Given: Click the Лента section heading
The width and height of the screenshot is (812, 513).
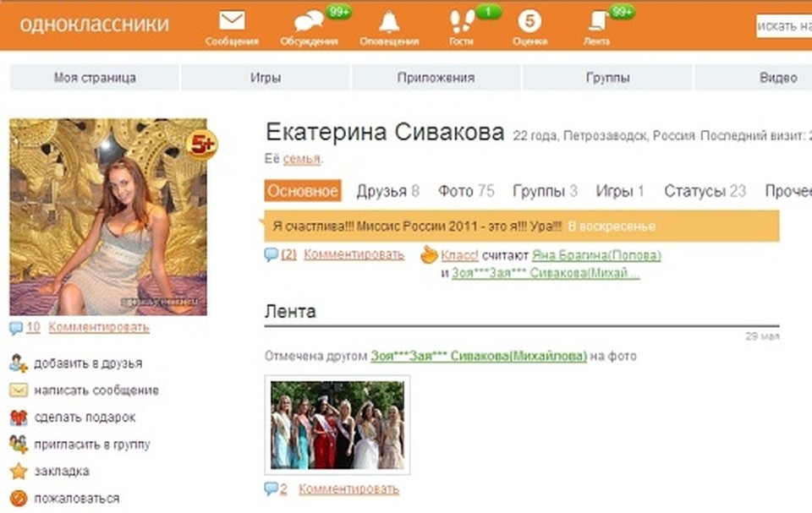Looking at the screenshot, I should pos(290,312).
